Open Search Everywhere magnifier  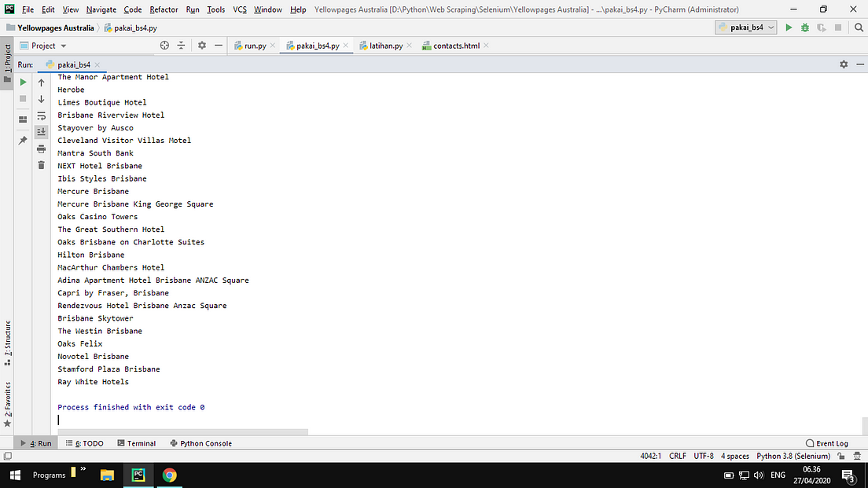pos(859,27)
